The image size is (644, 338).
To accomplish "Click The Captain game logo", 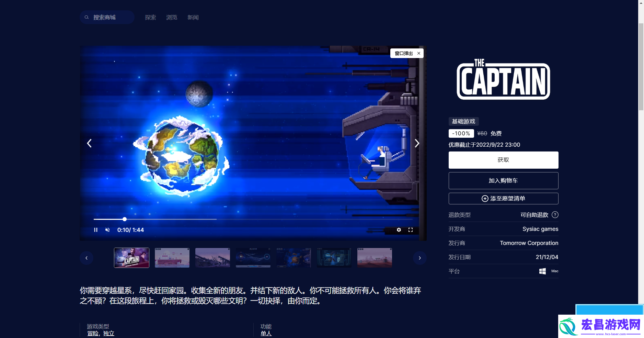I will 503,79.
